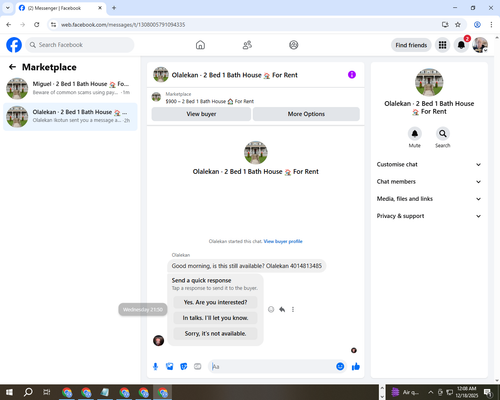Go back with the Marketplace back arrow
This screenshot has height=400, width=500.
(12, 67)
